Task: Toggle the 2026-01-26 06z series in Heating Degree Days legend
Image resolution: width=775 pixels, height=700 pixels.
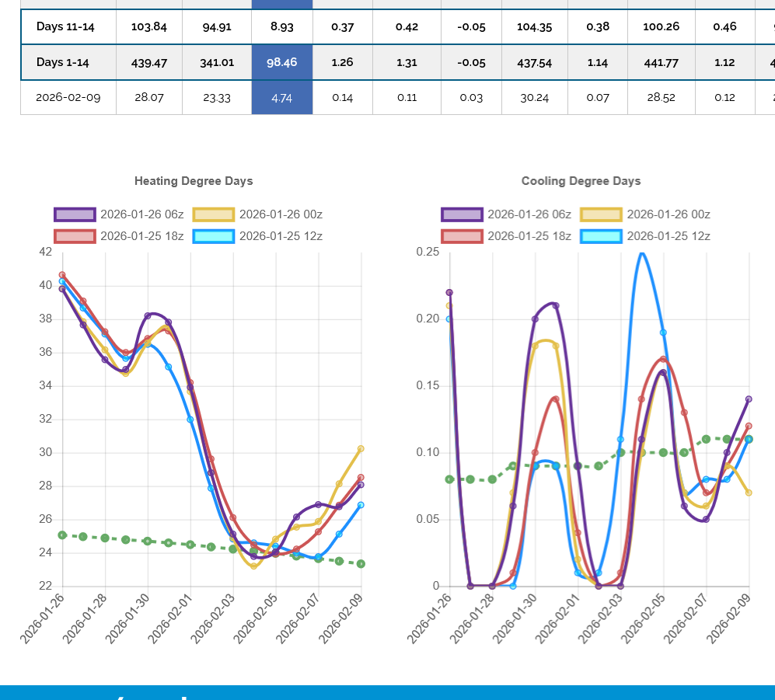Action: [x=119, y=214]
